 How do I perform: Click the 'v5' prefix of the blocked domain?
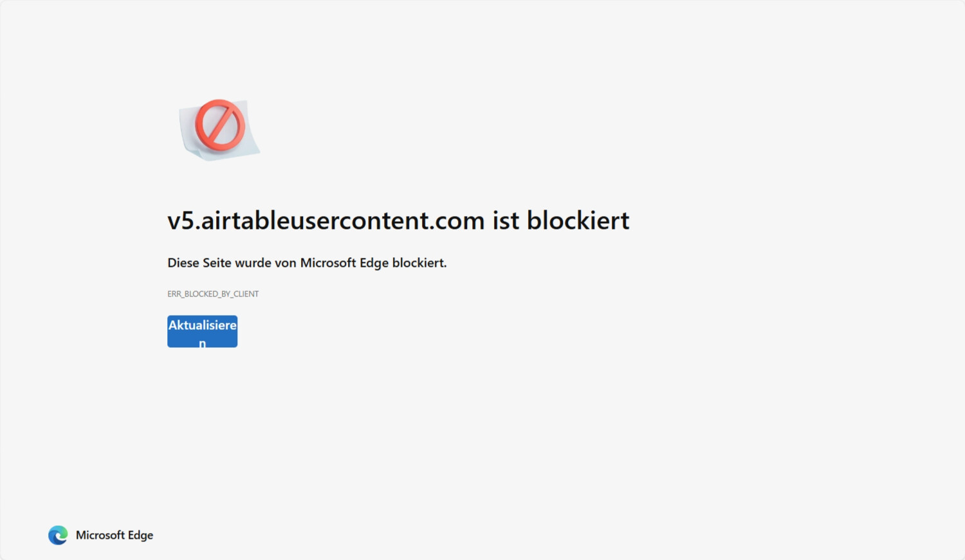tap(181, 221)
